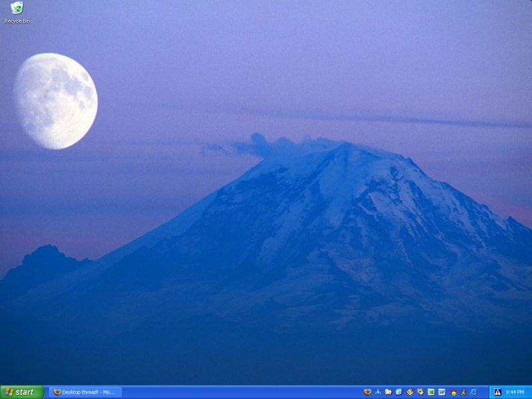
Task: Click the empty middle area of the taskbar
Action: click(x=239, y=392)
